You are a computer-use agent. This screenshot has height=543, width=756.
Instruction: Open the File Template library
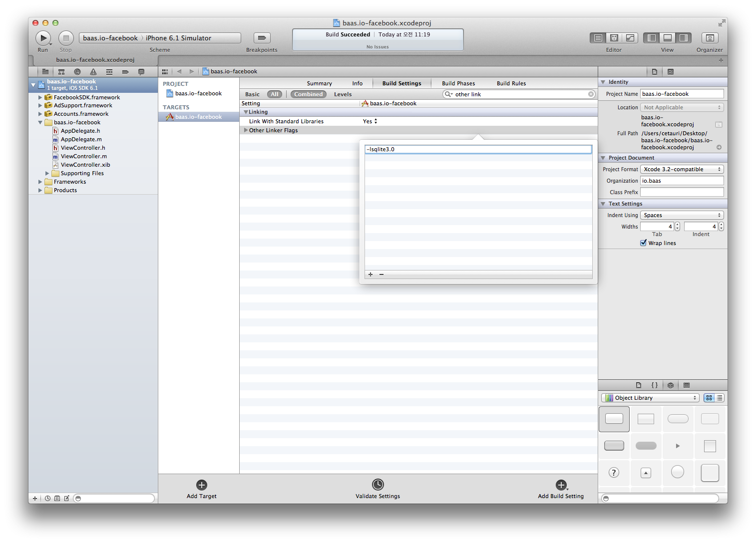click(x=639, y=385)
